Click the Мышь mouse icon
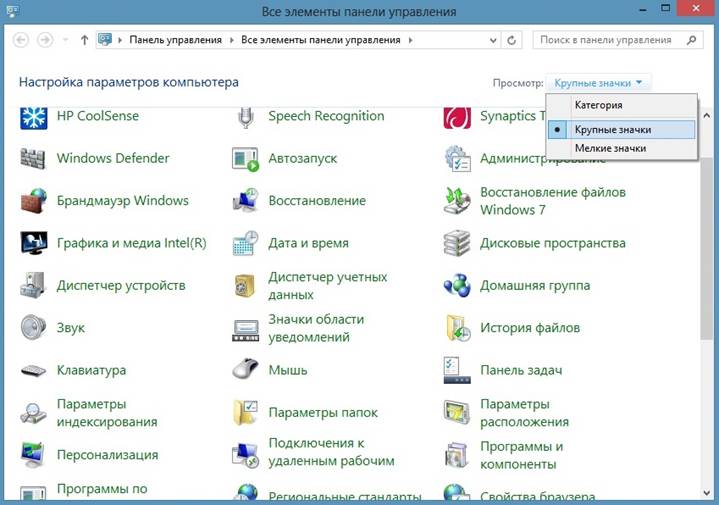 (245, 369)
